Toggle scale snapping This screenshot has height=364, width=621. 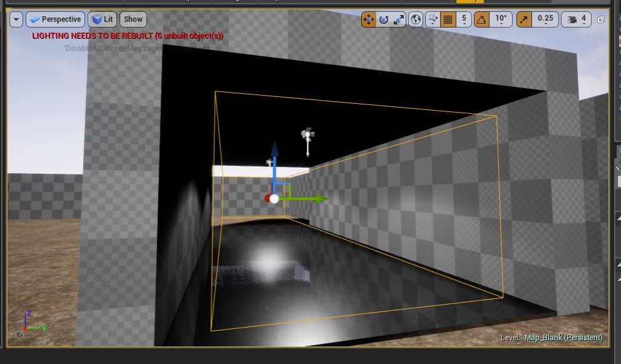[x=524, y=19]
